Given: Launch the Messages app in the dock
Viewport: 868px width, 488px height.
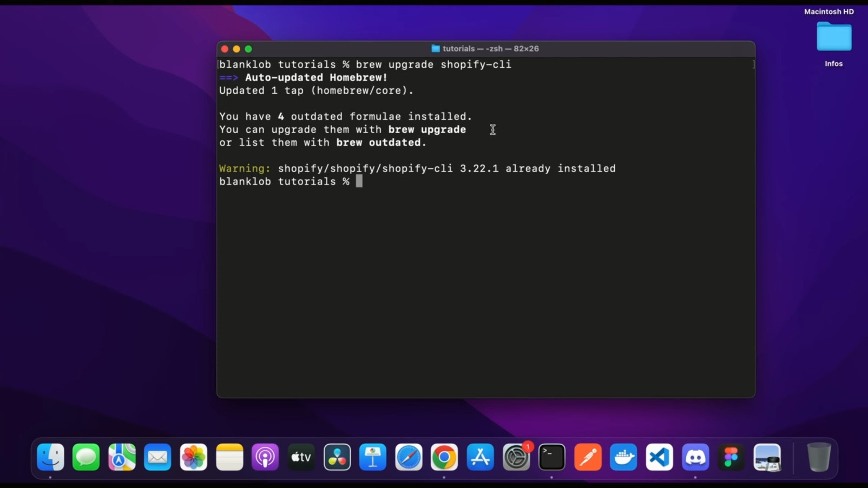Looking at the screenshot, I should tap(86, 457).
